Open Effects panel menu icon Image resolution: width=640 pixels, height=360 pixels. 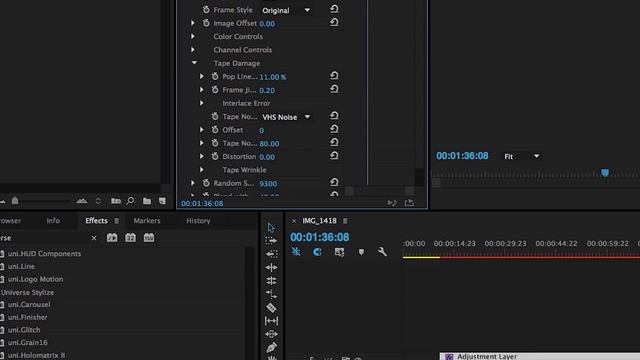[117, 221]
